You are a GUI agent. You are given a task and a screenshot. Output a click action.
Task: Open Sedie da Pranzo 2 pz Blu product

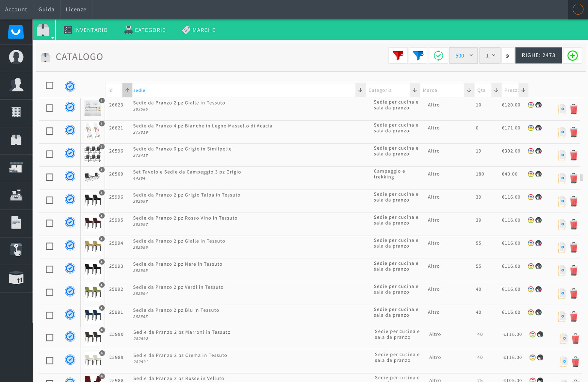pyautogui.click(x=176, y=310)
